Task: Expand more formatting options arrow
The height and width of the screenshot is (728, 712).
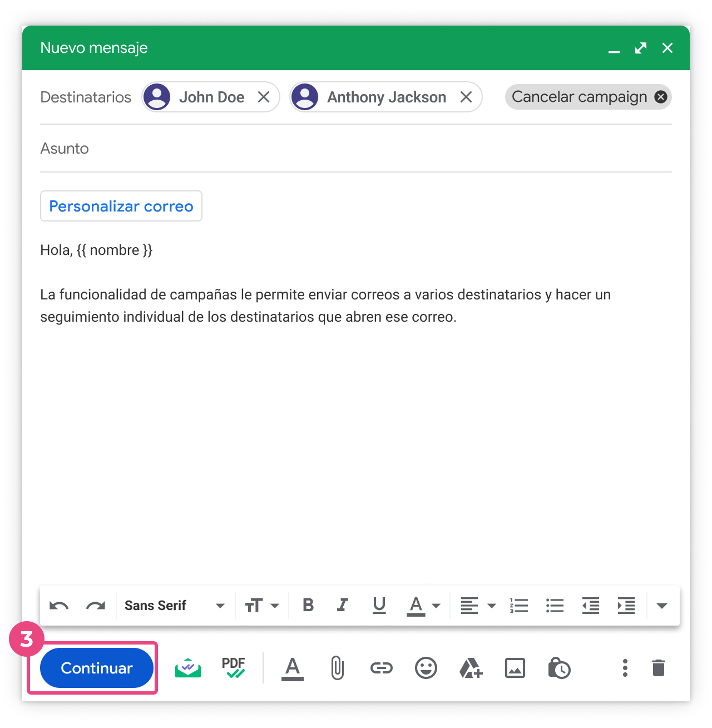Action: point(662,606)
